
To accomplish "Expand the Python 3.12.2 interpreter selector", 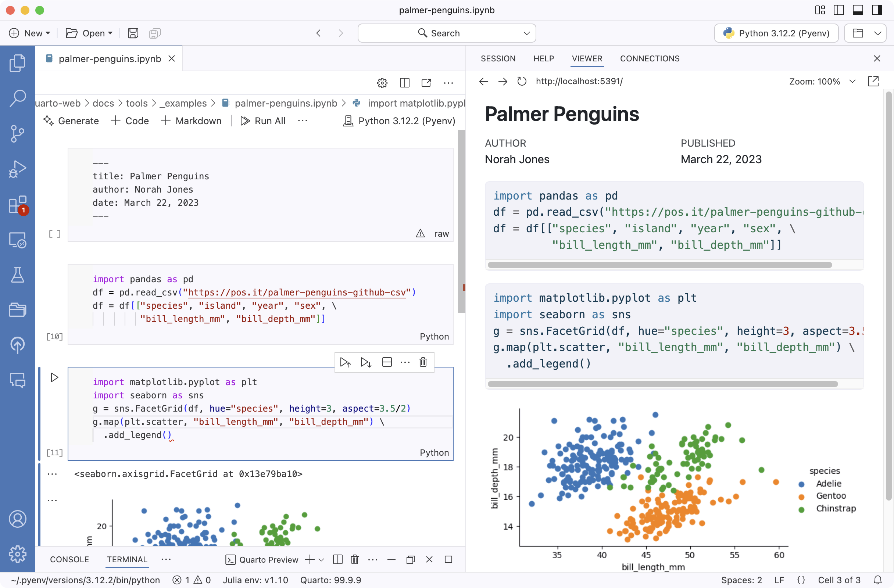I will click(x=776, y=33).
